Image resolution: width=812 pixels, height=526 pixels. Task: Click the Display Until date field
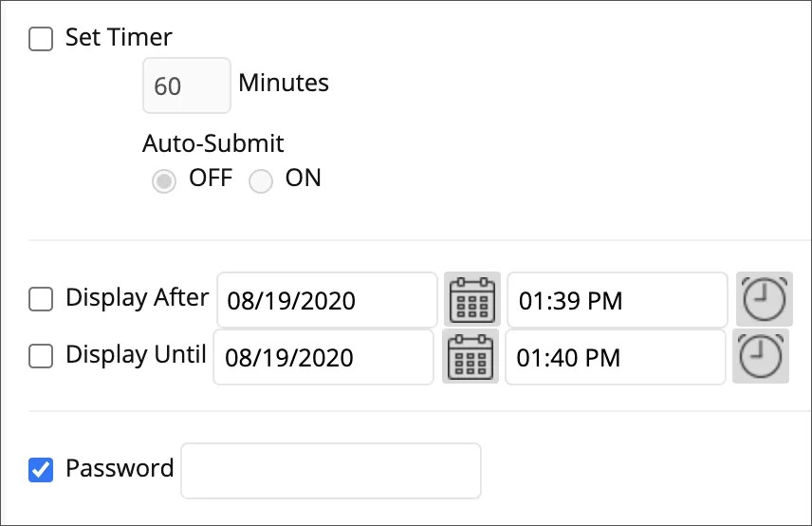pos(323,357)
